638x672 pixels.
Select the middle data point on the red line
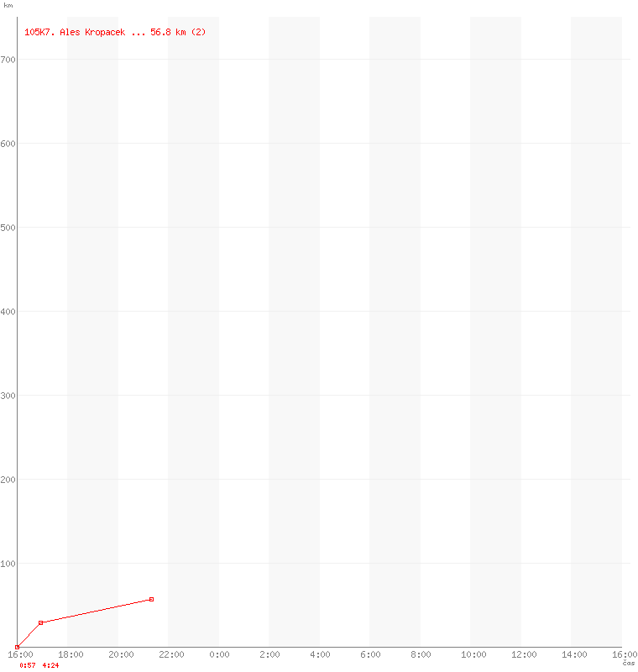tap(40, 622)
